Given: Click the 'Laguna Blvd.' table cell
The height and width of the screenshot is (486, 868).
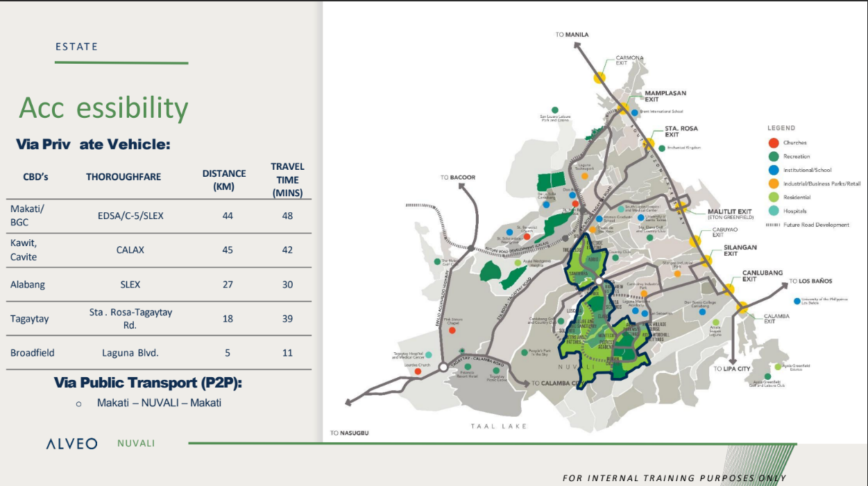Looking at the screenshot, I should tap(130, 353).
